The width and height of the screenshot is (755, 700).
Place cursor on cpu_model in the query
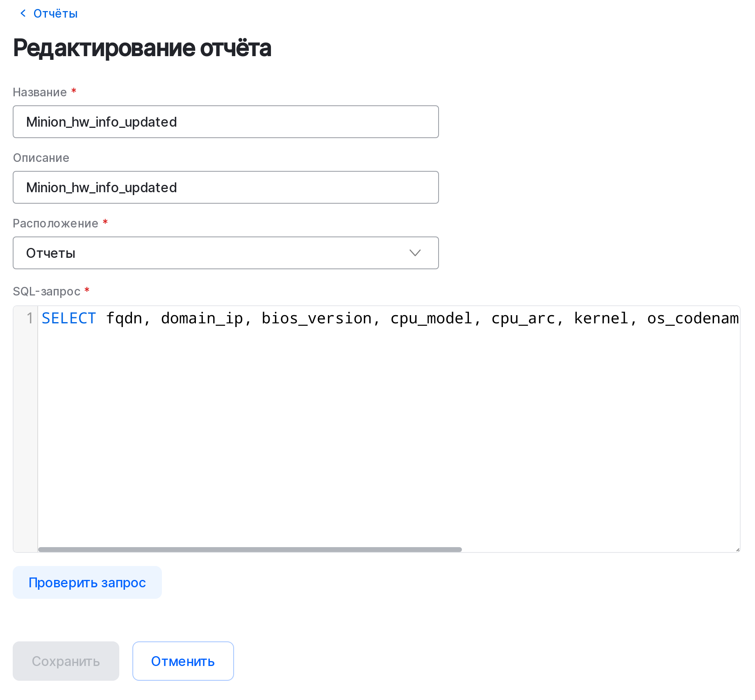(x=431, y=318)
